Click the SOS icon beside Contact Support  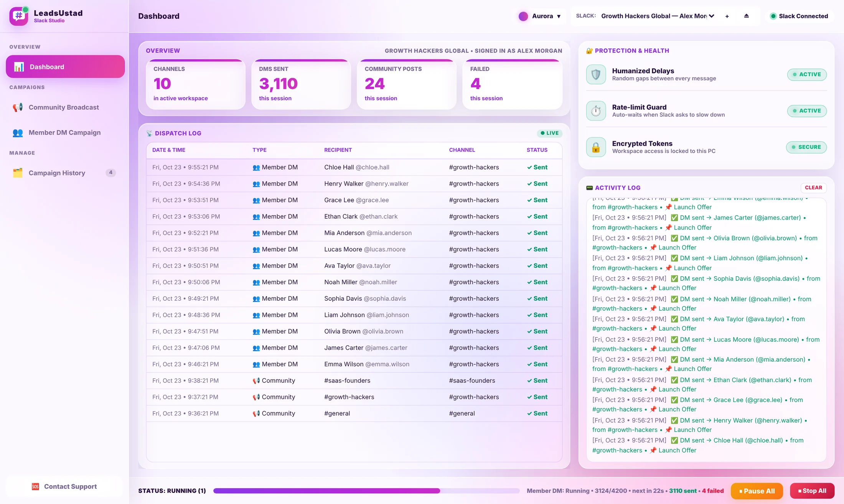coord(35,486)
